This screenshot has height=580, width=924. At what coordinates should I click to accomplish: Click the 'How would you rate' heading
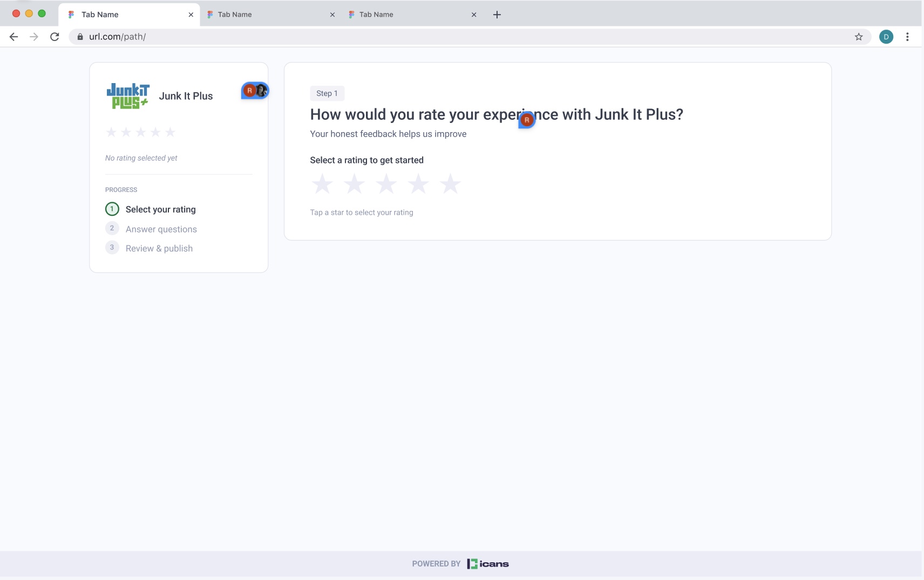click(497, 114)
